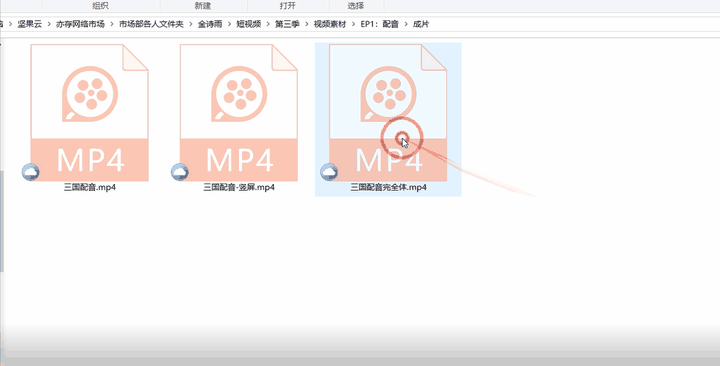Navigate to 第三季 in address bar
Image resolution: width=720 pixels, height=366 pixels.
tap(287, 24)
